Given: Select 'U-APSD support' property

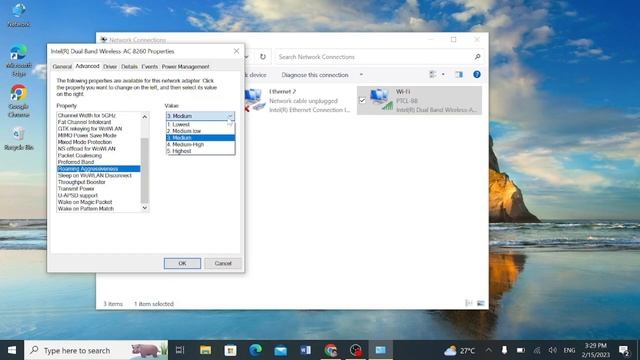Looking at the screenshot, I should (x=98, y=196).
